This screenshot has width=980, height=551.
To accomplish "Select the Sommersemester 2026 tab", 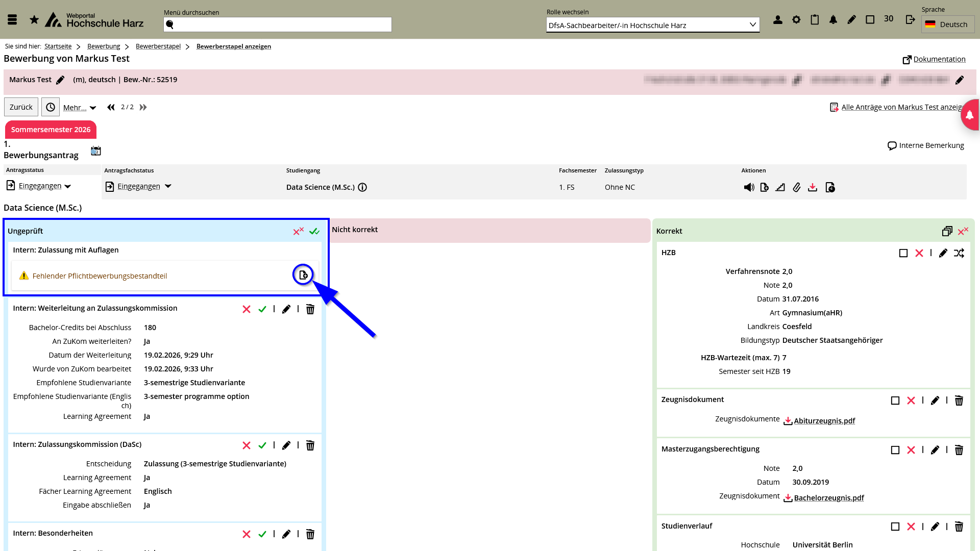I will tap(51, 130).
